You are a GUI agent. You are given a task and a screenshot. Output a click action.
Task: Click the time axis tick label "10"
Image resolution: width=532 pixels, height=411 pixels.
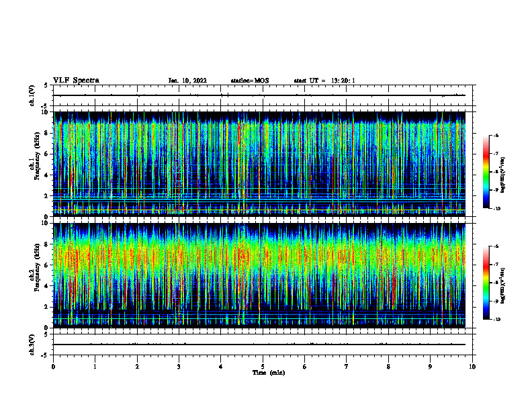pos(472,367)
